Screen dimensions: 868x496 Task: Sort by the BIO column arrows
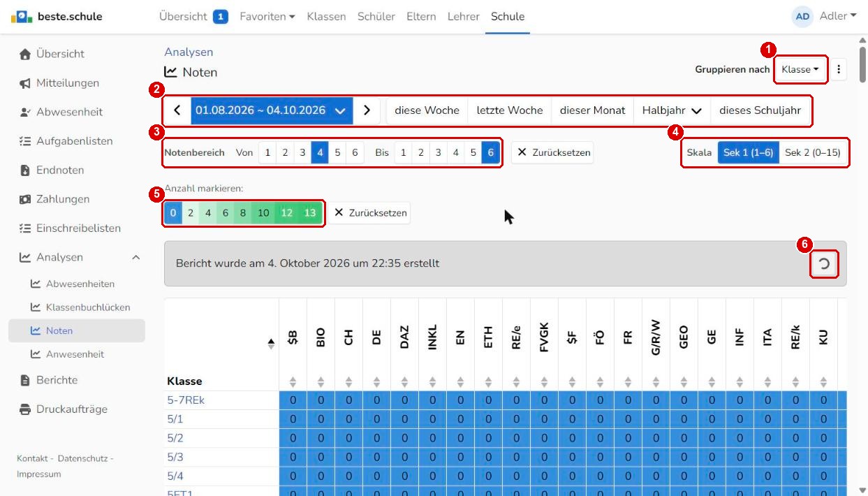pyautogui.click(x=321, y=382)
